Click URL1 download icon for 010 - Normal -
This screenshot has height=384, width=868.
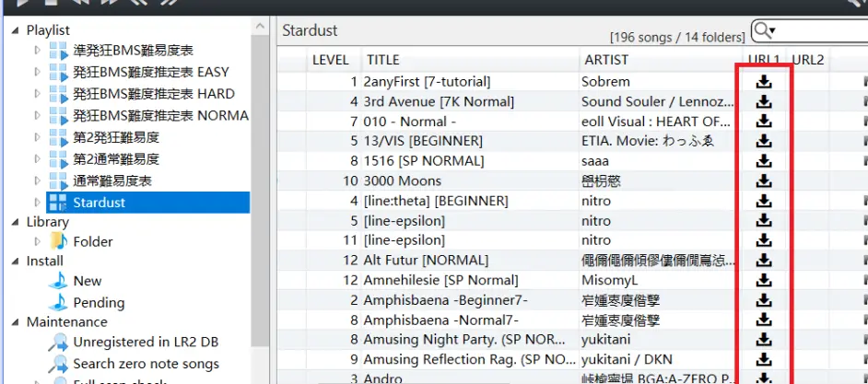[764, 122]
